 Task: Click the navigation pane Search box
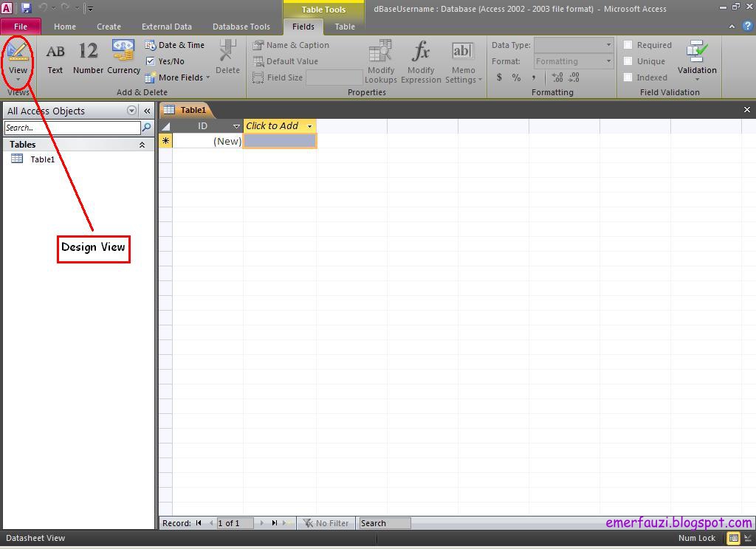coord(72,128)
